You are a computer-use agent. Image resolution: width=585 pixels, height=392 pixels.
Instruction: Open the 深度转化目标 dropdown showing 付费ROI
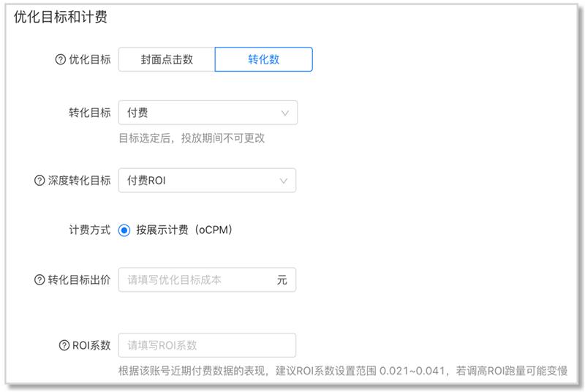(197, 181)
